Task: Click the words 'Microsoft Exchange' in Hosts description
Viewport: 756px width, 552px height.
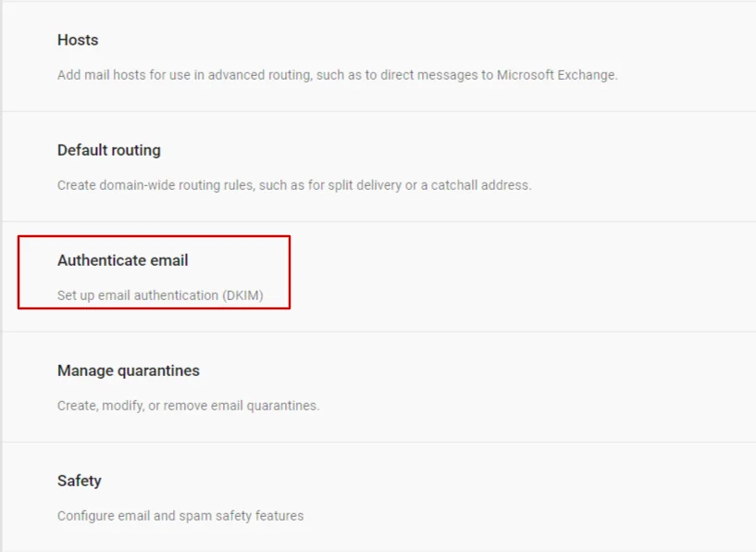Action: tap(557, 75)
